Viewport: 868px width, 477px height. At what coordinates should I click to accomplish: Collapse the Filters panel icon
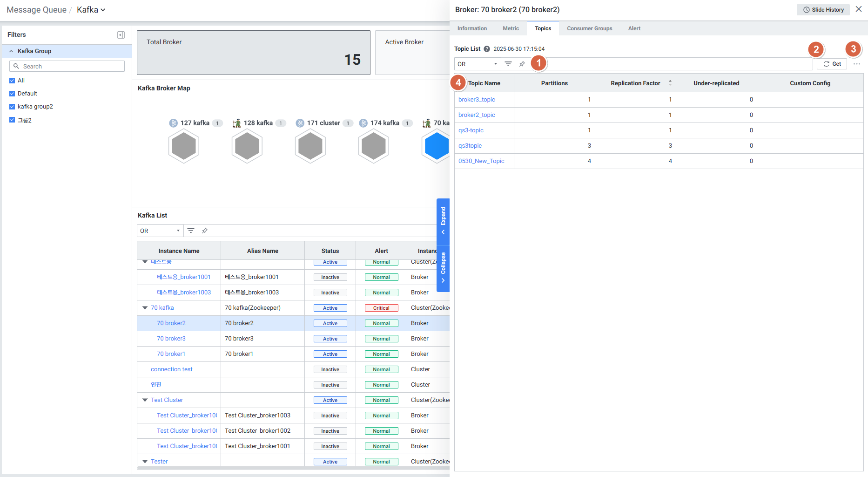[x=121, y=35]
